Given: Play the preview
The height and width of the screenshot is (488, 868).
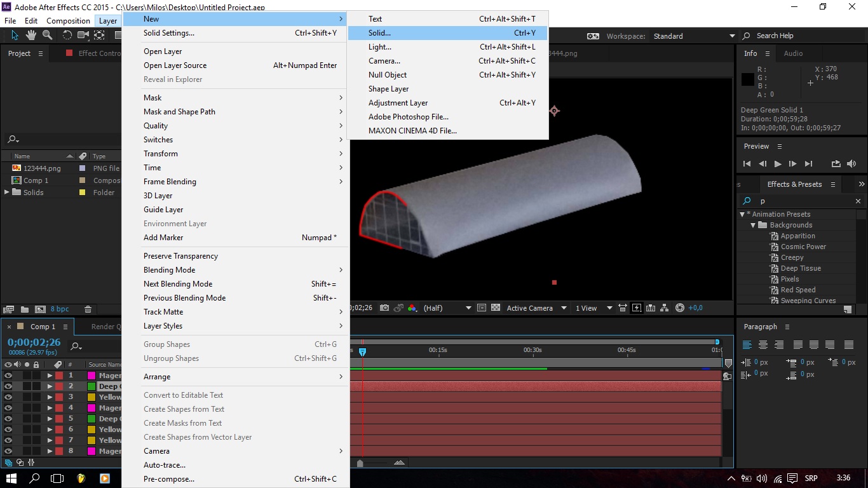Looking at the screenshot, I should pos(778,163).
